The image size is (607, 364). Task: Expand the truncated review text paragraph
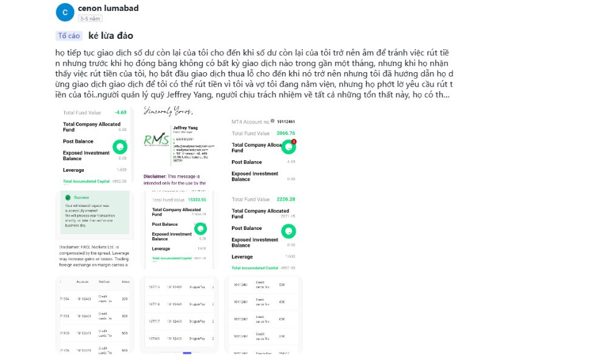(x=254, y=73)
